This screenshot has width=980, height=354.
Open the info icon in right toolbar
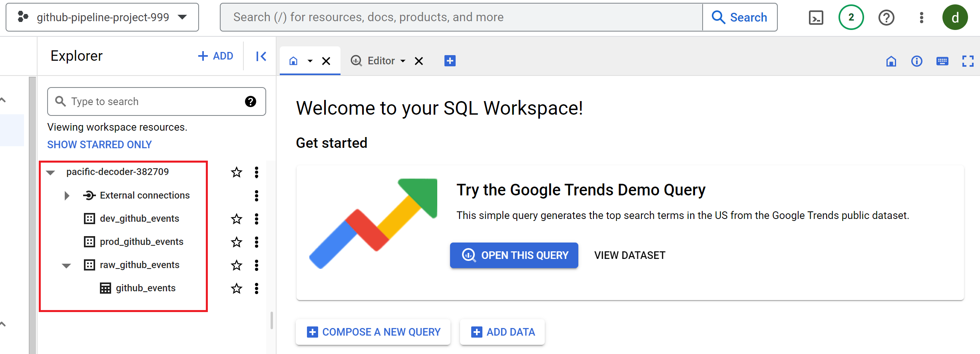click(x=916, y=61)
